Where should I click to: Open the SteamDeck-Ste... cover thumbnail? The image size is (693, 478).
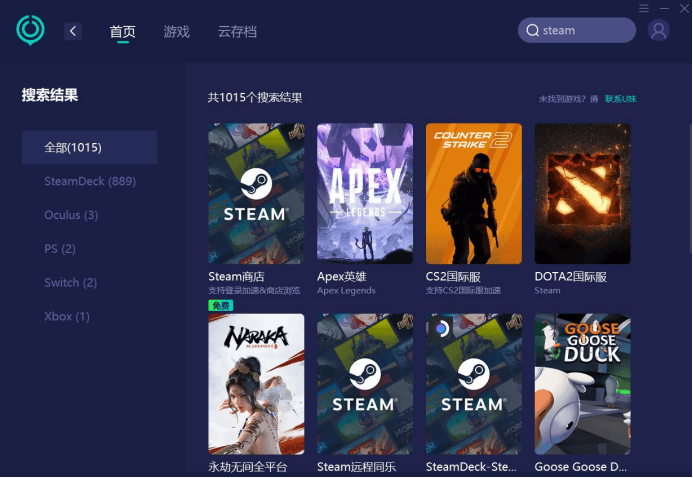[x=474, y=384]
